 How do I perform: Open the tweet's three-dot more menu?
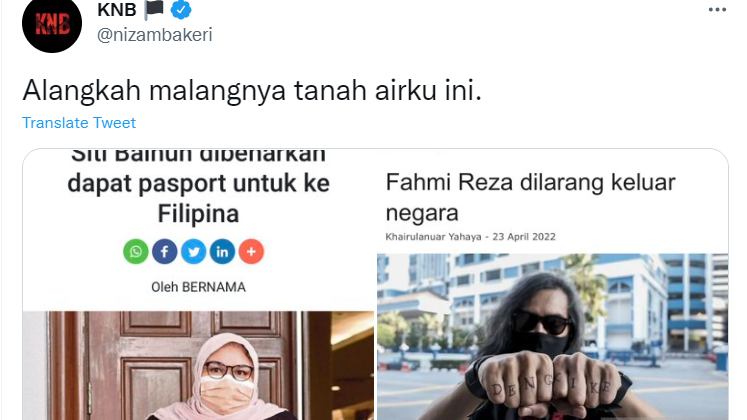717,10
